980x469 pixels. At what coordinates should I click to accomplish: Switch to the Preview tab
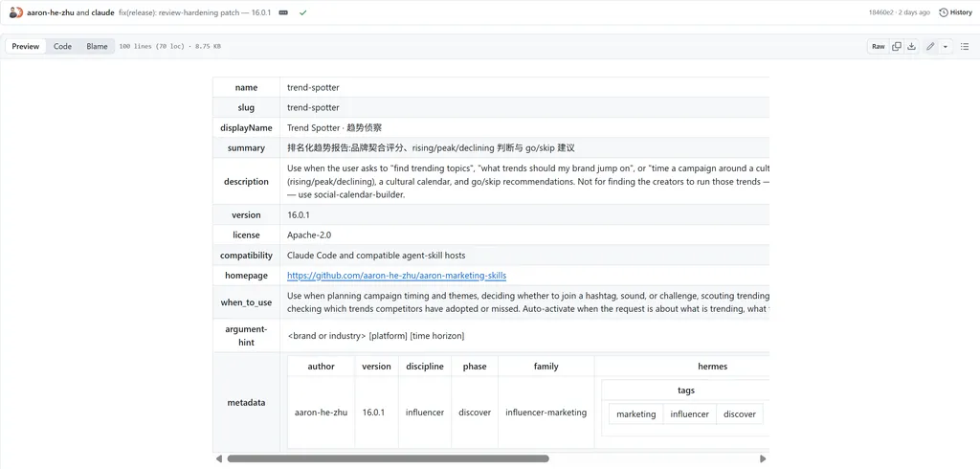tap(26, 46)
